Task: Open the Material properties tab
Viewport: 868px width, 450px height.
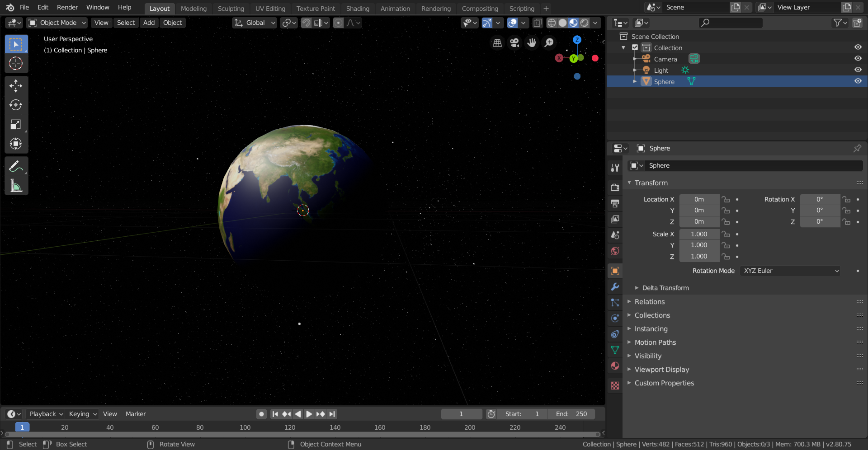Action: pyautogui.click(x=615, y=366)
